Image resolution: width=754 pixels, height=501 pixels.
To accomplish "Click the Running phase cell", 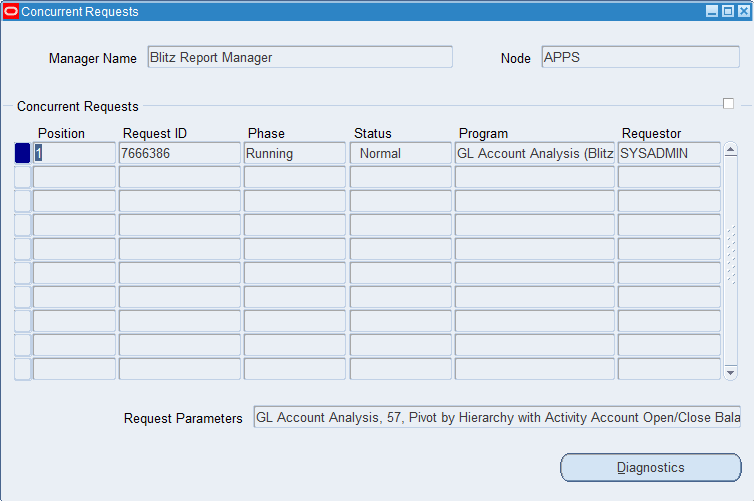I will (x=294, y=153).
